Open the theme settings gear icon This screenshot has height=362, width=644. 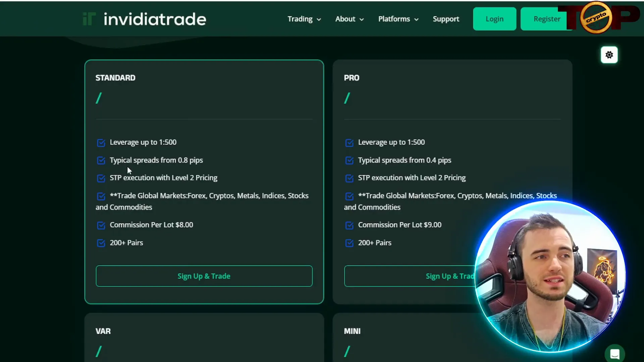pyautogui.click(x=609, y=55)
